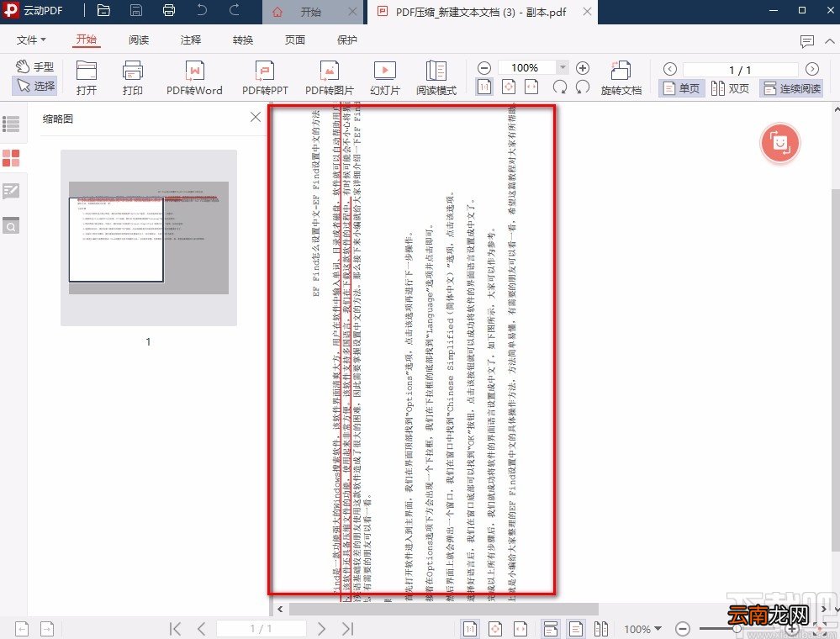Image resolution: width=840 pixels, height=639 pixels.
Task: Click the save icon in title bar
Action: (136, 10)
